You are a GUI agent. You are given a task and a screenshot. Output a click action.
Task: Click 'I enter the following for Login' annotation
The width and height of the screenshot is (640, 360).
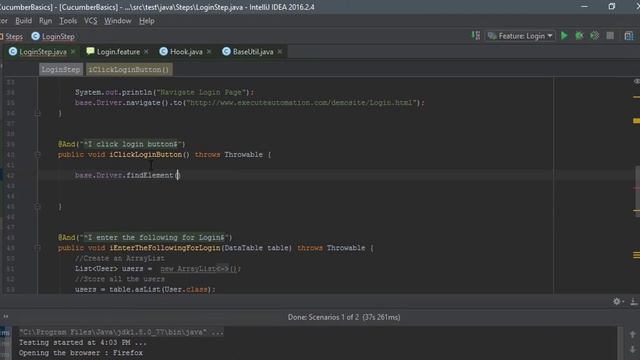click(x=154, y=238)
